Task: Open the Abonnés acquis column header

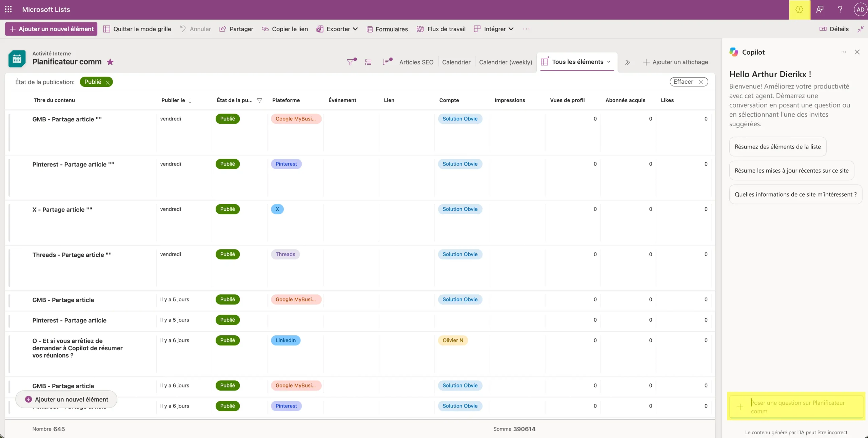Action: tap(625, 100)
